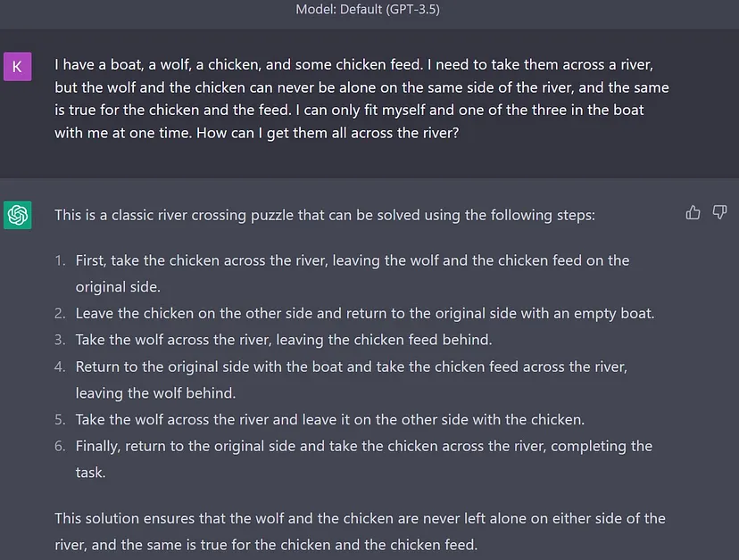Click the thumbs down feedback icon
The width and height of the screenshot is (739, 560).
(719, 212)
